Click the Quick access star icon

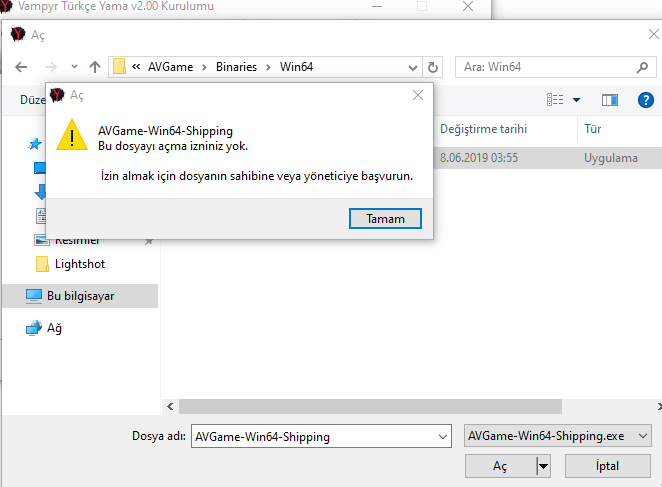click(35, 144)
